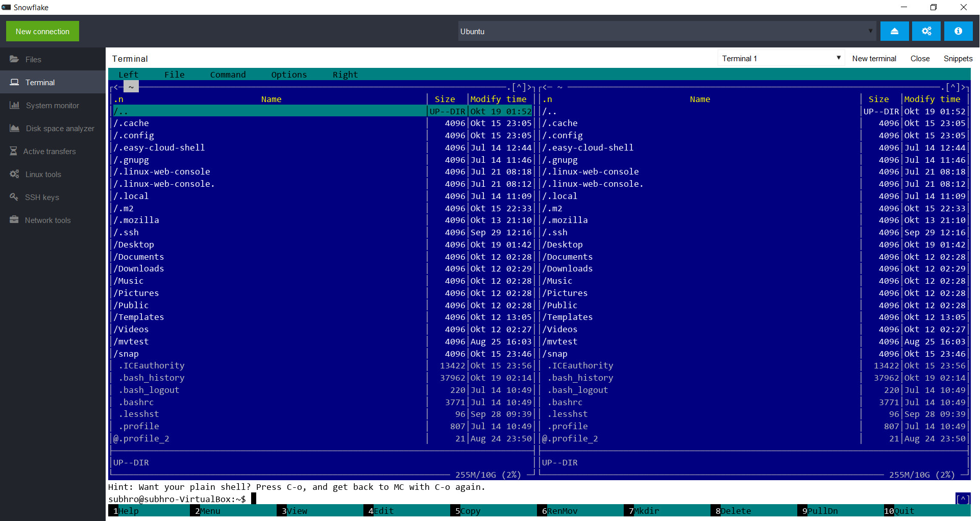Click the shell command prompt input line

click(531, 499)
